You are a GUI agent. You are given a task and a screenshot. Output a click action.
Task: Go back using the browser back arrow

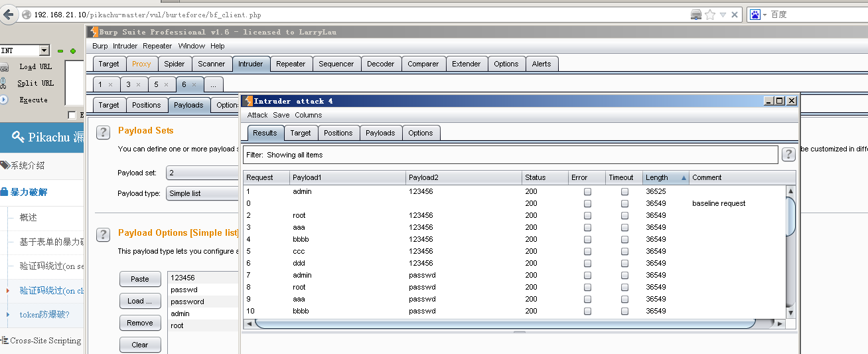[10, 14]
